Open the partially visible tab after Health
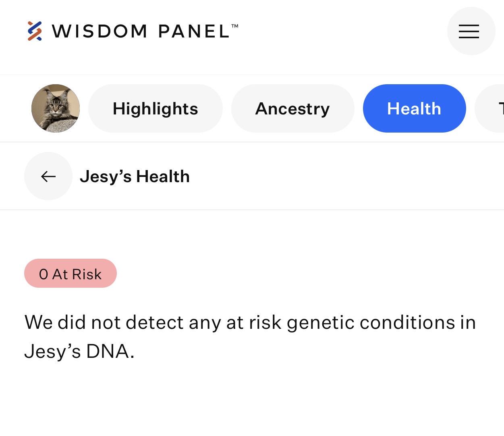 click(490, 108)
